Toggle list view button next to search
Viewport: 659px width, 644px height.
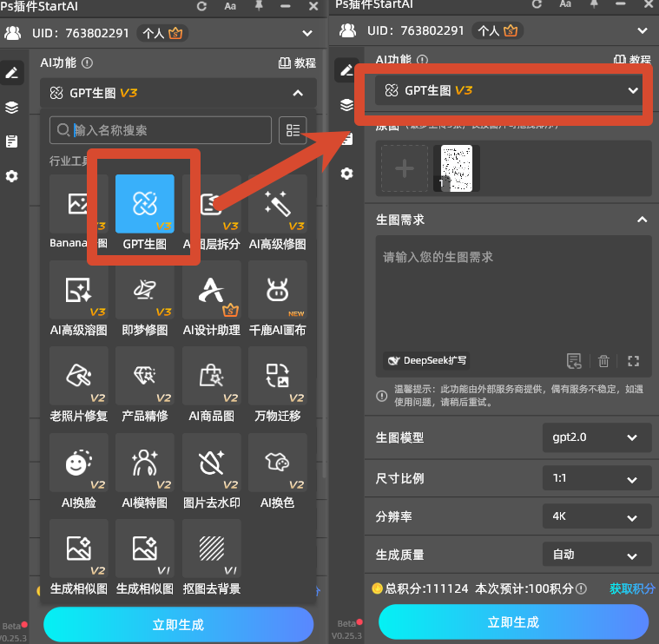tap(293, 130)
